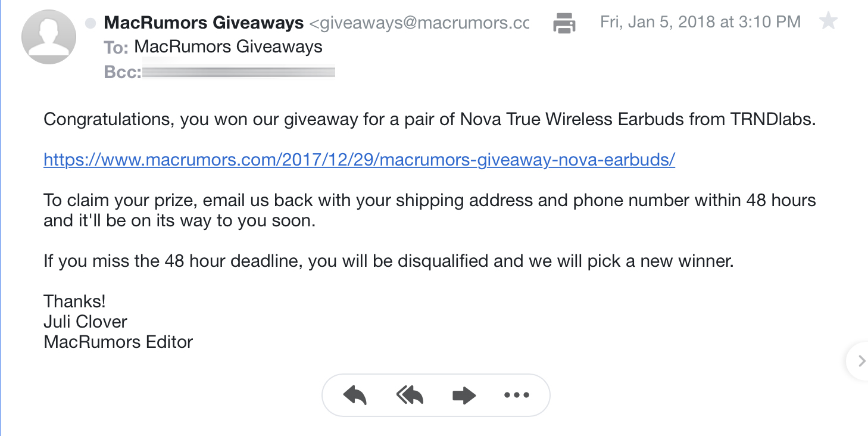Click the Bcc: label
This screenshot has width=868, height=436.
pyautogui.click(x=123, y=72)
